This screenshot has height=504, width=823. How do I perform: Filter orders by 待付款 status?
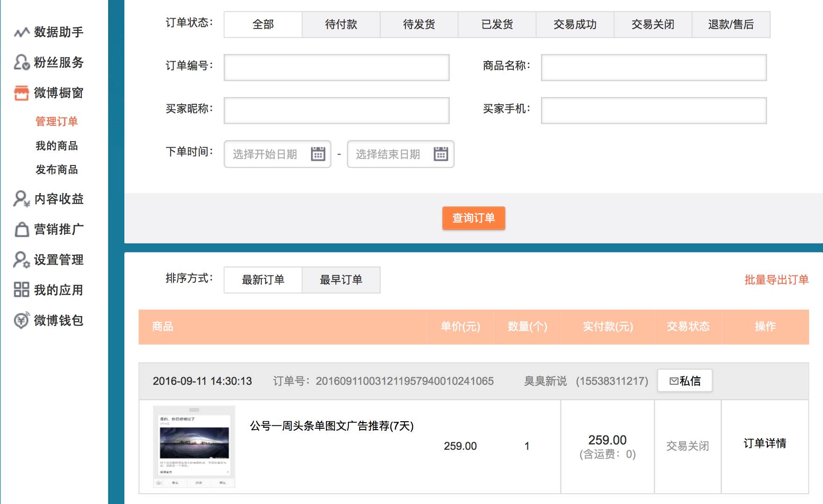tap(341, 24)
